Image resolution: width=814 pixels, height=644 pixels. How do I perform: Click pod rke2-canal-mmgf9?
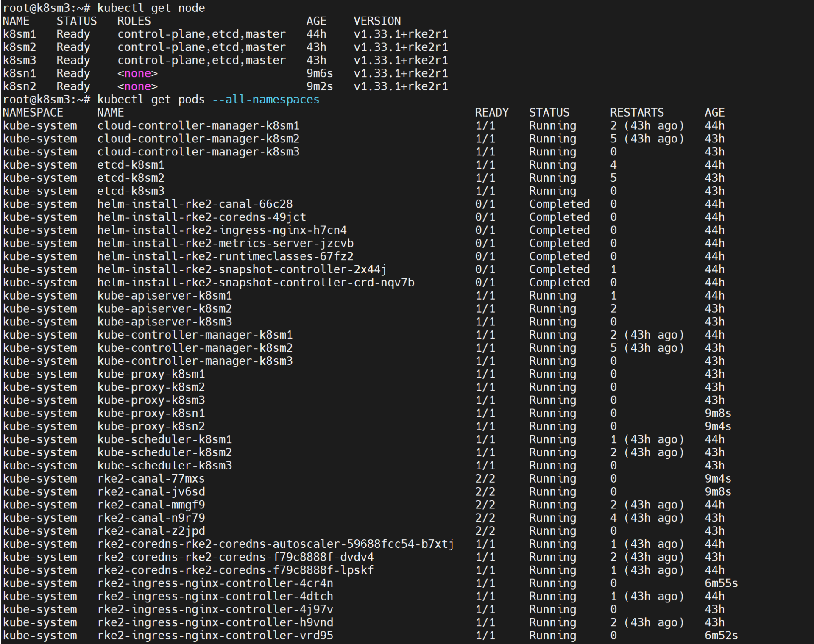coord(151,505)
